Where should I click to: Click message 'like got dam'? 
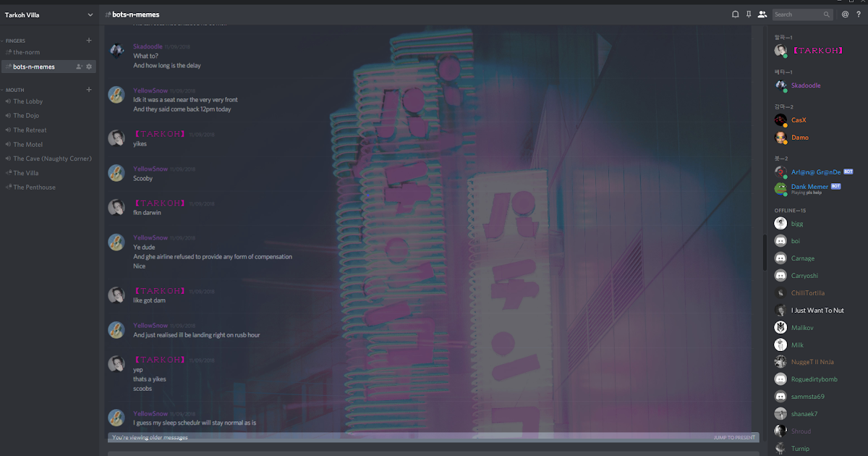(149, 300)
